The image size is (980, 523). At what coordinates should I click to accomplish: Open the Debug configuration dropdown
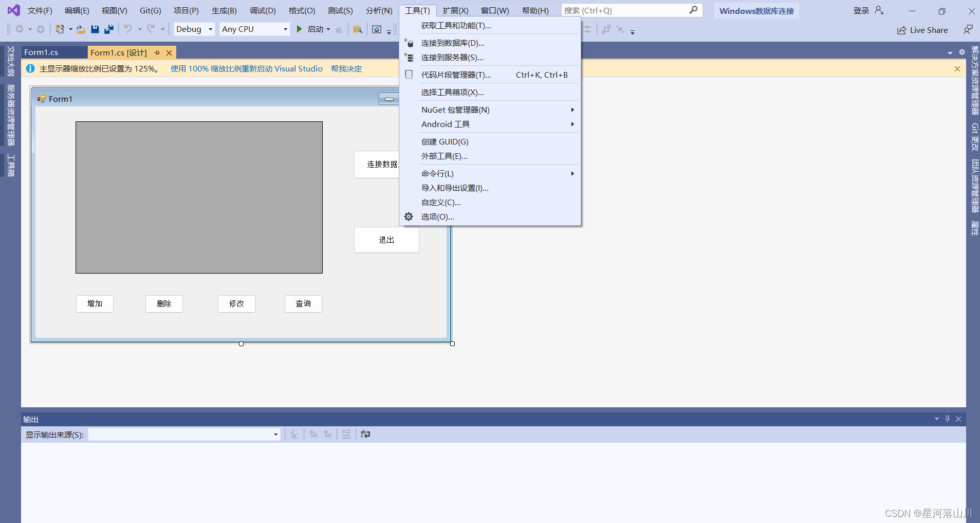pos(194,29)
